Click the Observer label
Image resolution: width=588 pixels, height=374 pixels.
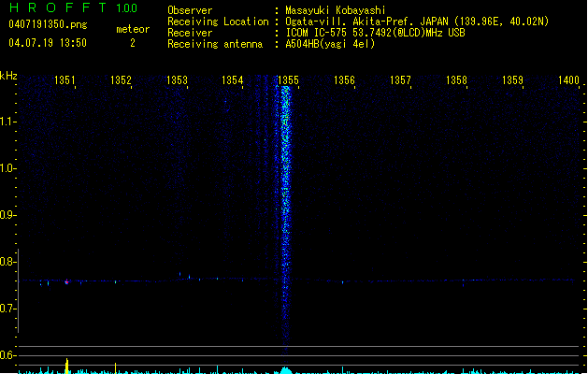pyautogui.click(x=190, y=10)
